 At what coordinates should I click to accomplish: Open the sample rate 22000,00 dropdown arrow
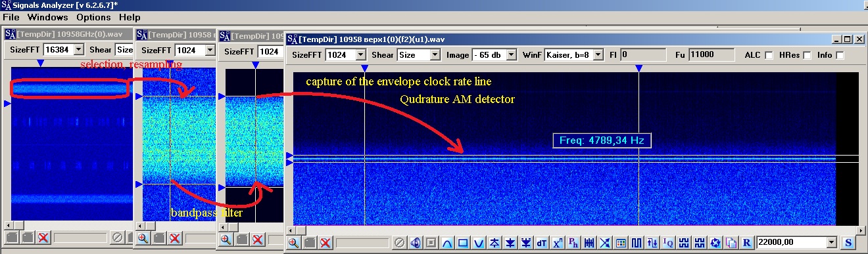(831, 242)
